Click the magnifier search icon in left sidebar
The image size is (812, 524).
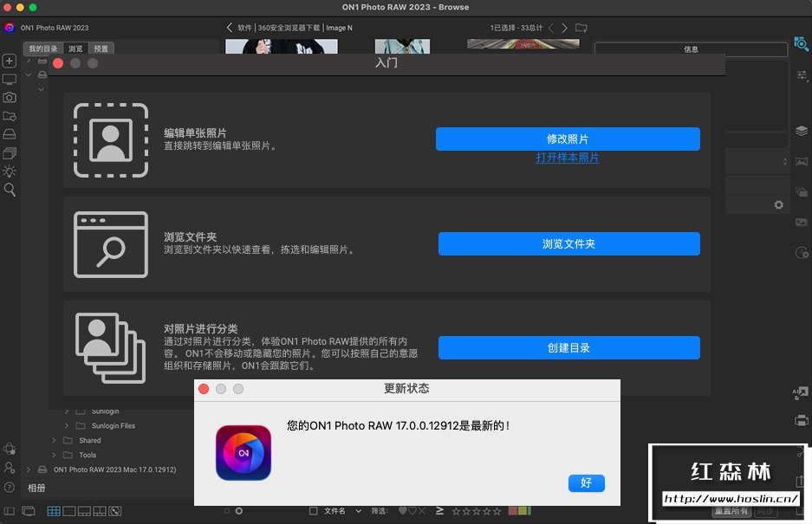coord(10,190)
